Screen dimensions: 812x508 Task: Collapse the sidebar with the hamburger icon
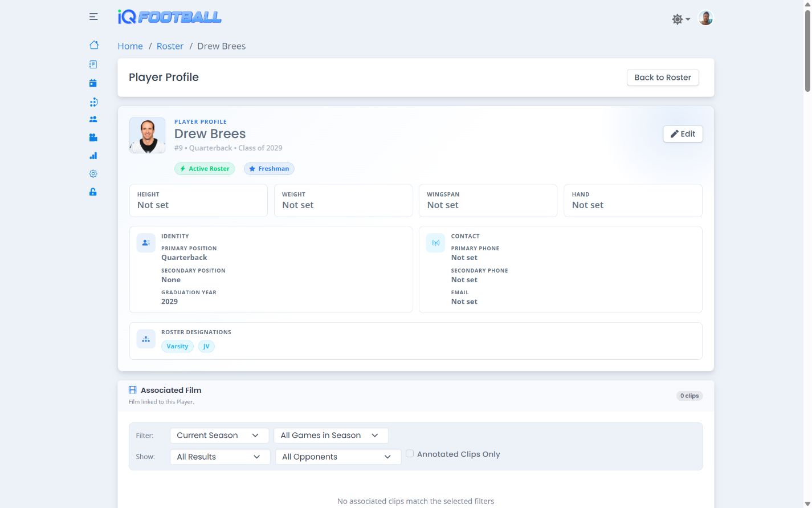pyautogui.click(x=93, y=17)
